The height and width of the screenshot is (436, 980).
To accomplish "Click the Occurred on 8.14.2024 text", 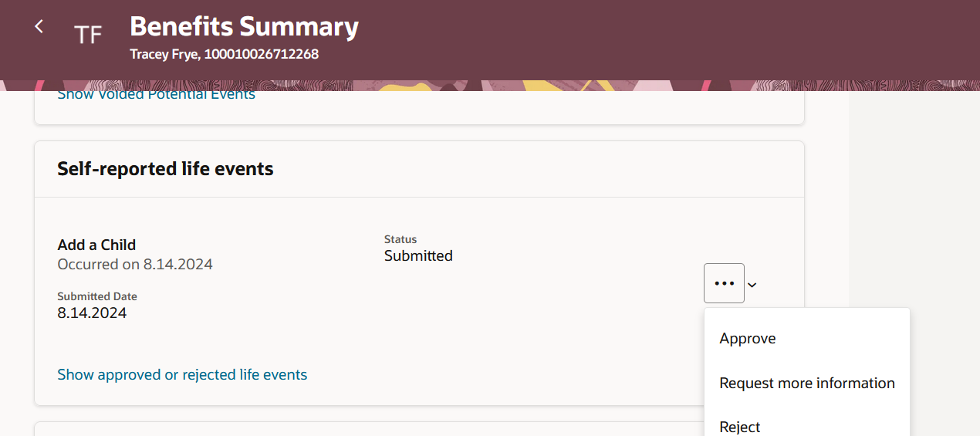I will tap(135, 264).
